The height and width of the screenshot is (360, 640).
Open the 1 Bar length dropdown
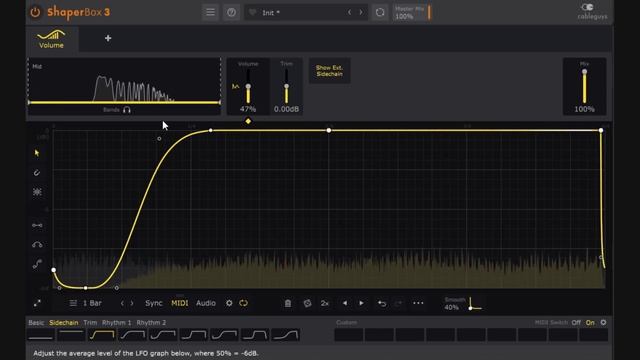coord(86,303)
